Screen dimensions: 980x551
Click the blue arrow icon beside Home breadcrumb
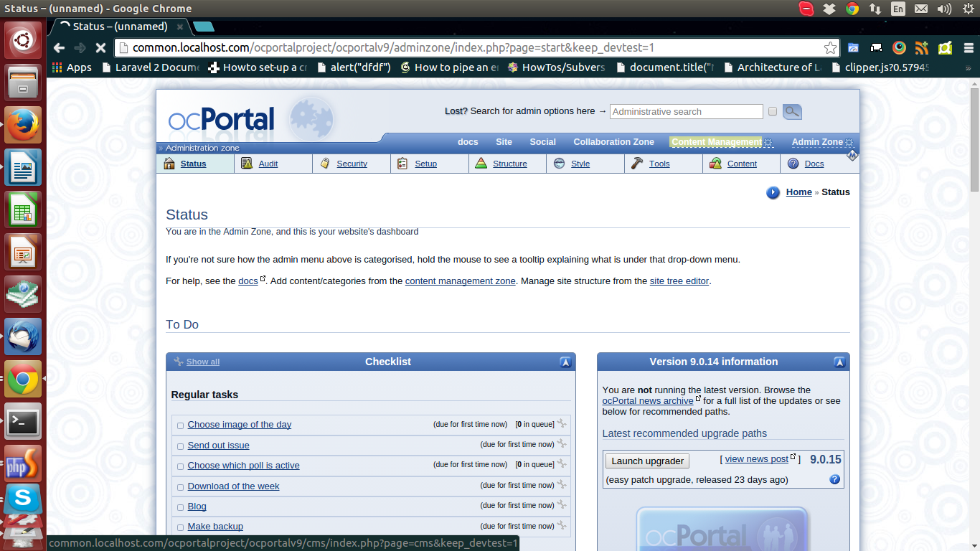(773, 192)
